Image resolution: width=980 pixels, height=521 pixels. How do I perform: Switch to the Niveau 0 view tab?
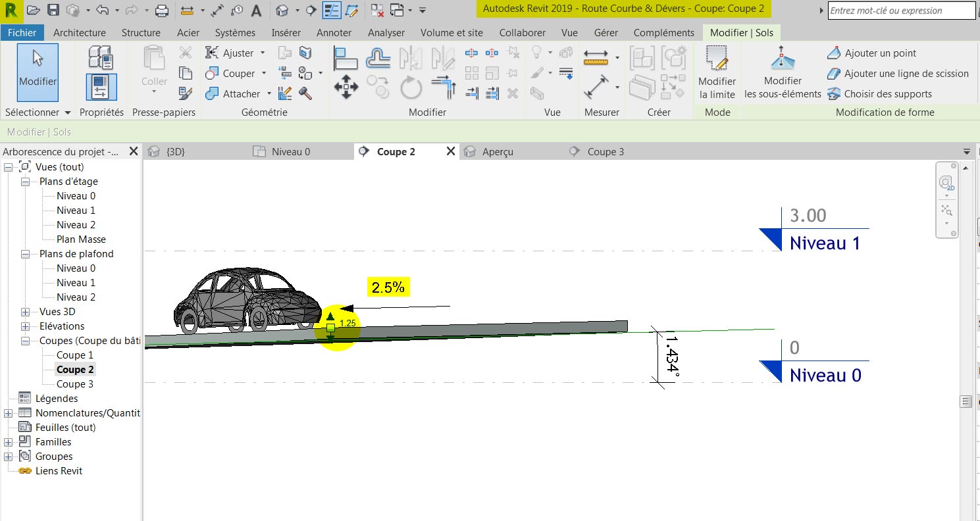point(292,151)
